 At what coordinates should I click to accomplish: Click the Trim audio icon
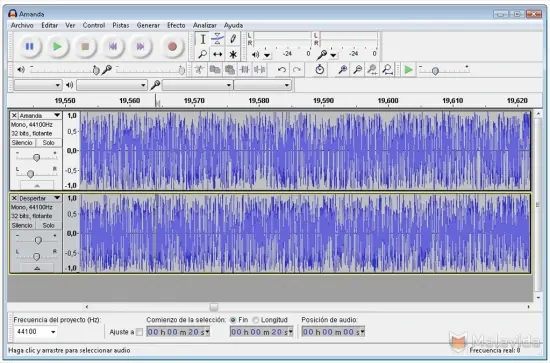[x=244, y=69]
